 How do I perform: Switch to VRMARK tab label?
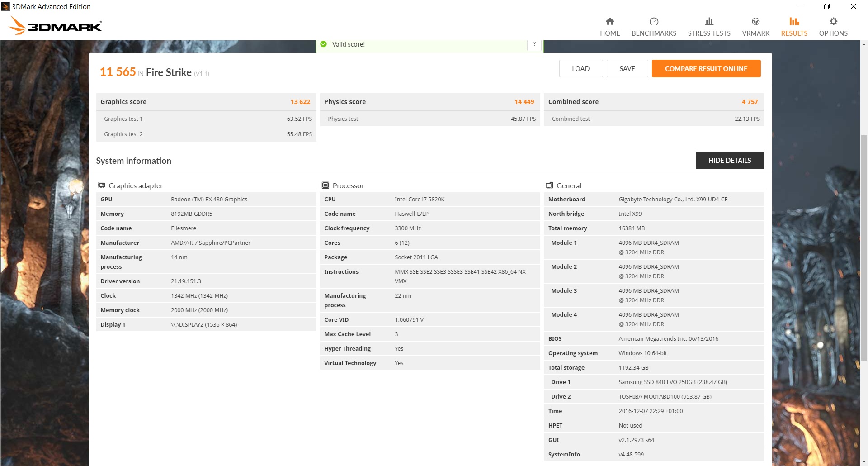[756, 33]
